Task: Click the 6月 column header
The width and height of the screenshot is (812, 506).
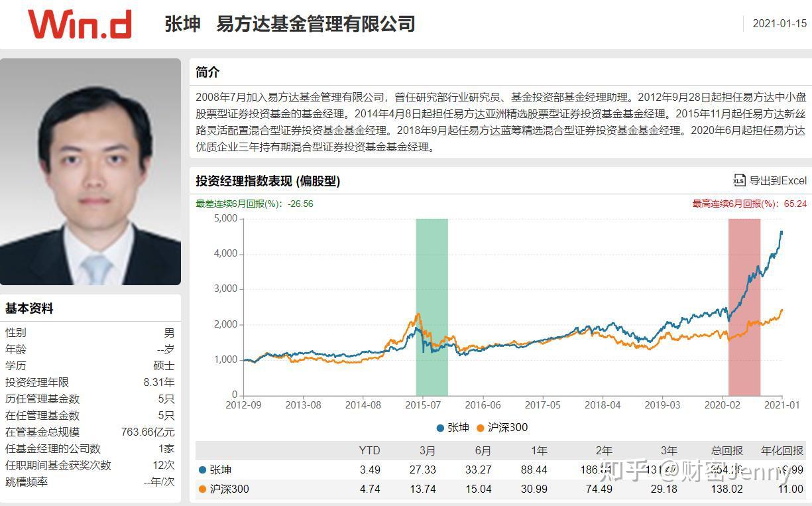Action: click(483, 451)
